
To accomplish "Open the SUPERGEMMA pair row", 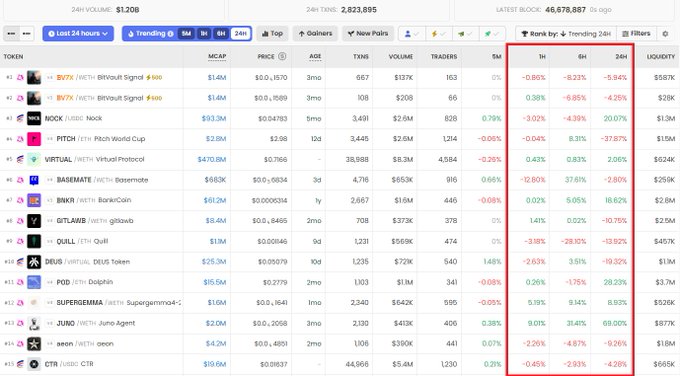I will 340,303.
